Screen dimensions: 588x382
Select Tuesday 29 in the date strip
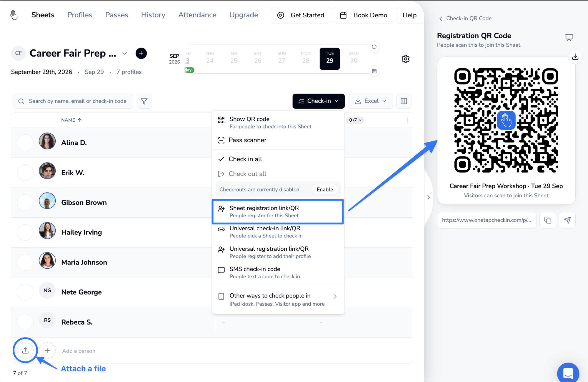point(330,59)
